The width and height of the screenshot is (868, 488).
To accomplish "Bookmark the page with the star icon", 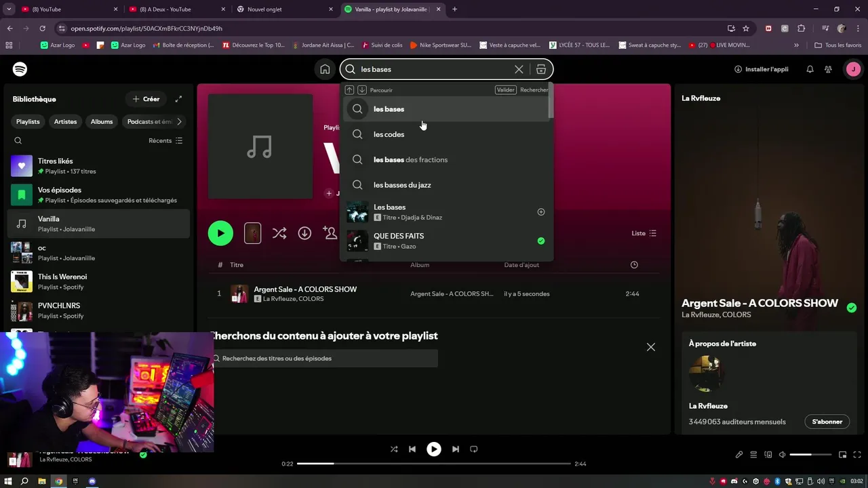I will [746, 28].
